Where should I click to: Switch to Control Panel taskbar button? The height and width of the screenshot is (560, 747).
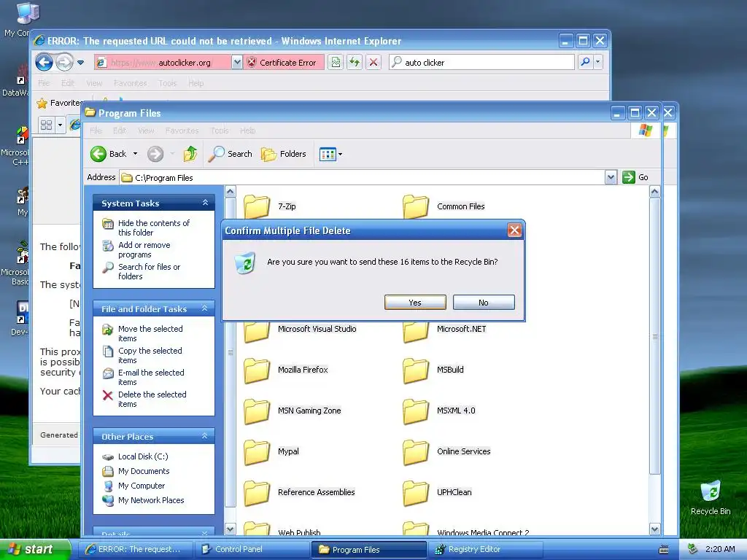(252, 549)
